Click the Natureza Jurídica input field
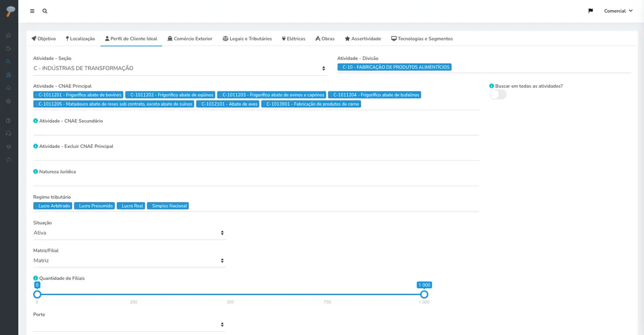The width and height of the screenshot is (644, 335). (256, 181)
